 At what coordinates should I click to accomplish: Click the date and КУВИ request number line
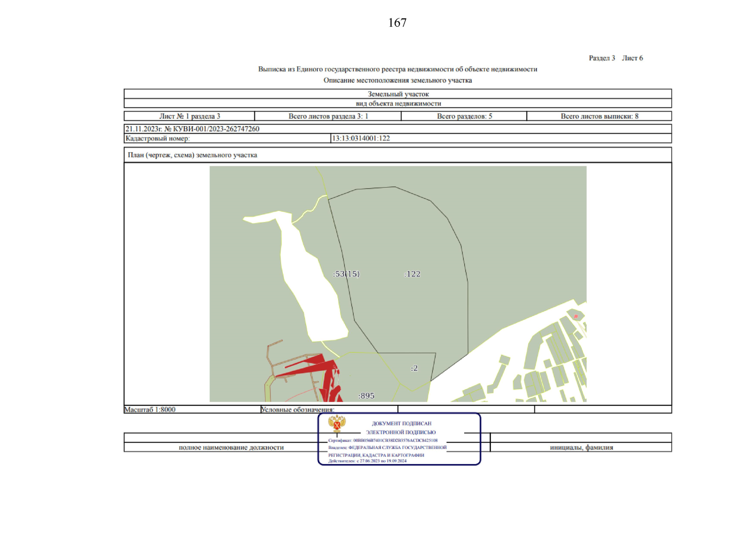(192, 129)
